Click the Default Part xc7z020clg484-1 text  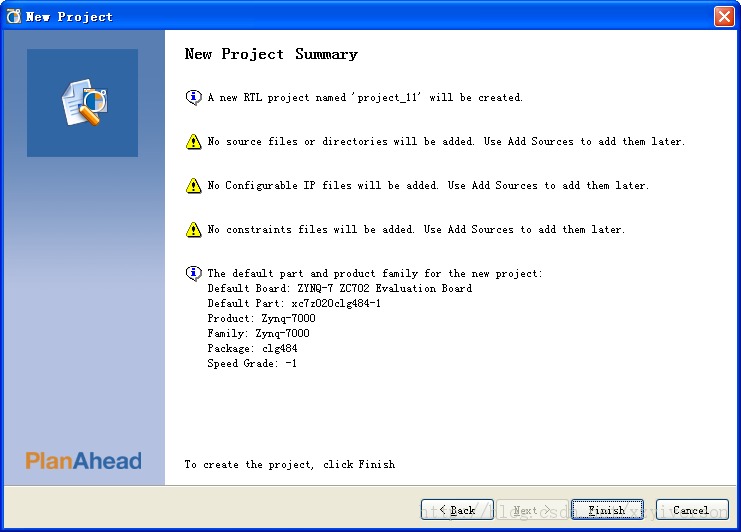(294, 303)
